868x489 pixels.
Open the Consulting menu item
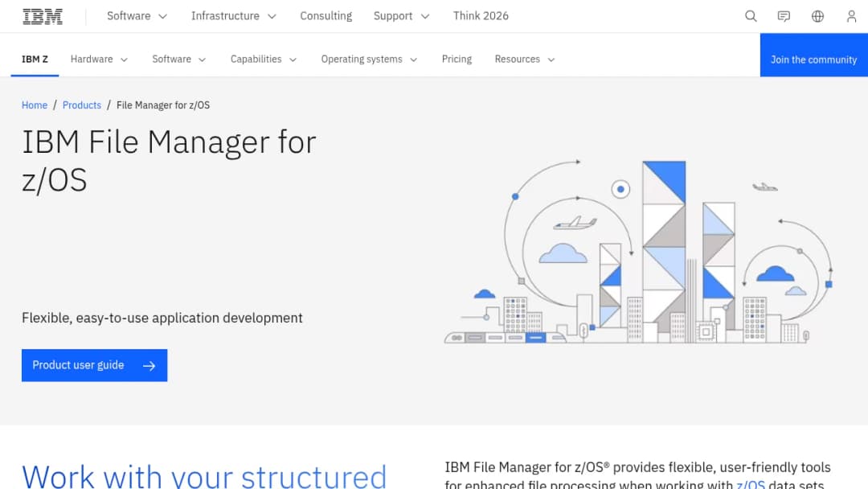[326, 16]
